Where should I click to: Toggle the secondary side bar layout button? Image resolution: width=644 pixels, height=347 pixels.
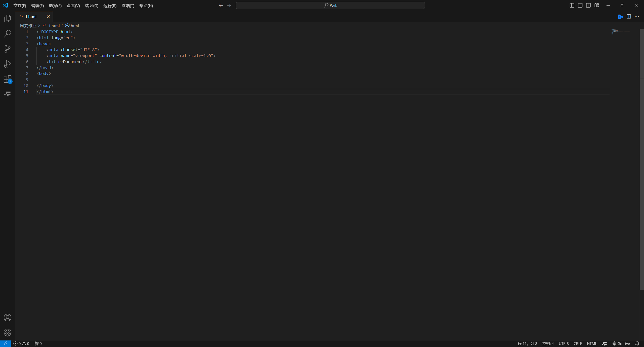(x=588, y=5)
